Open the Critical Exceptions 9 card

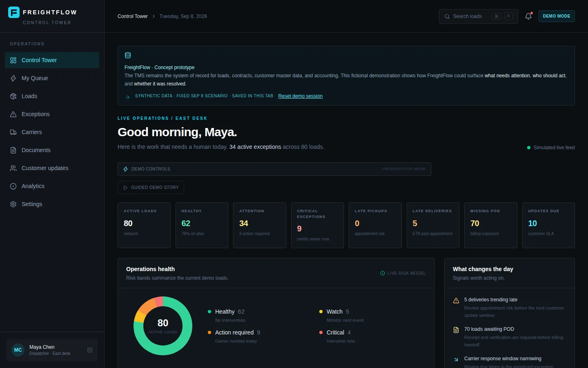[x=317, y=225]
